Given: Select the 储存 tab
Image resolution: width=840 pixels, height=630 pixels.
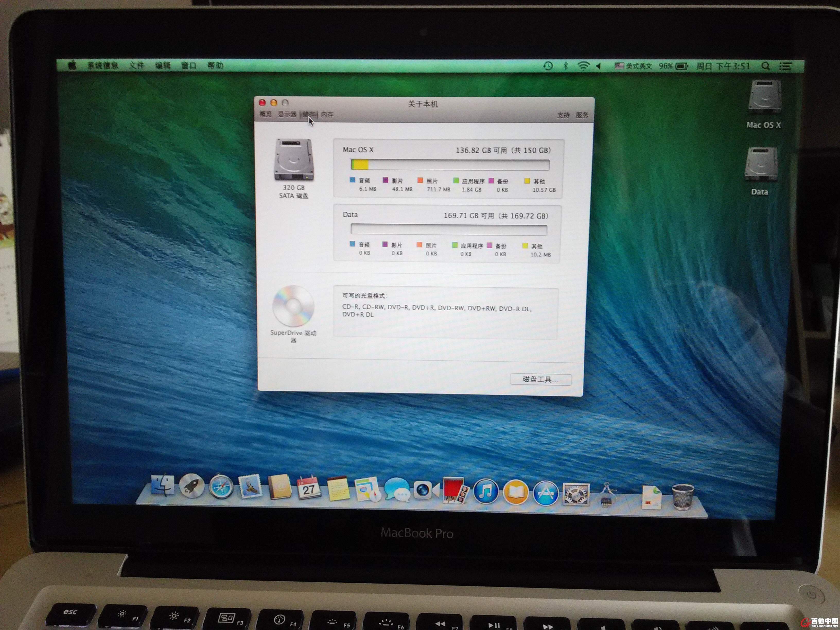Looking at the screenshot, I should point(309,114).
